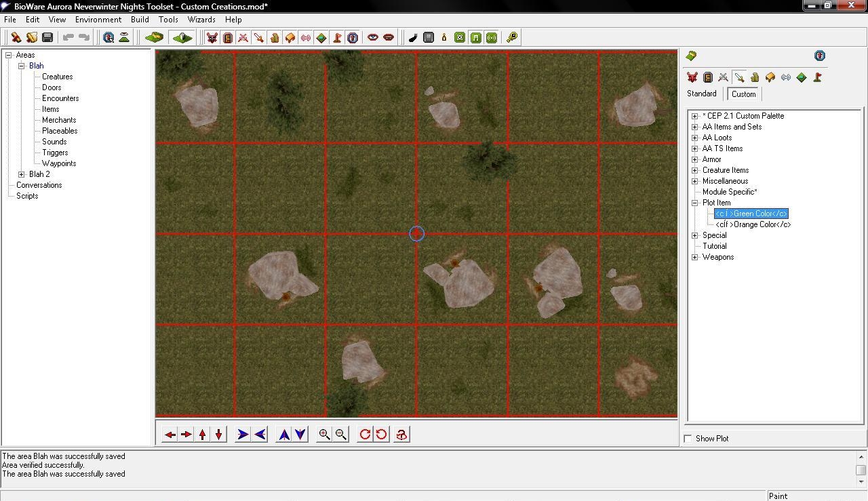Click the door palette icon in right panel
The image size is (868, 501).
(707, 77)
